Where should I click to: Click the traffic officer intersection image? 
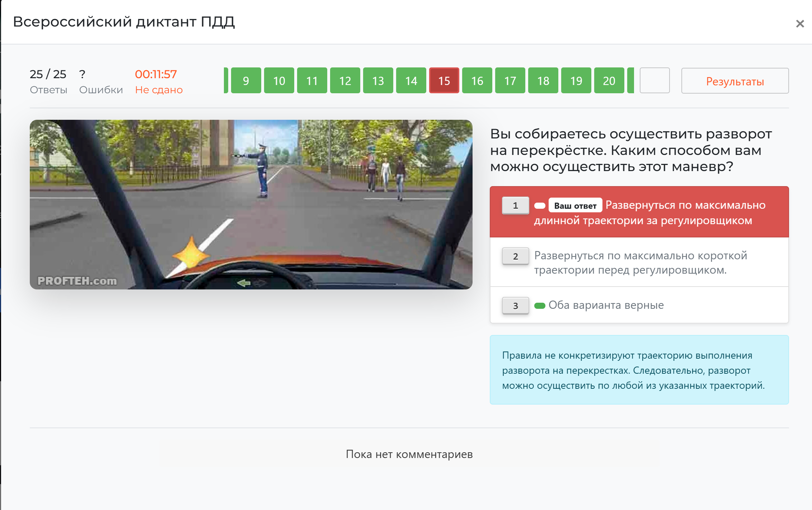point(251,204)
